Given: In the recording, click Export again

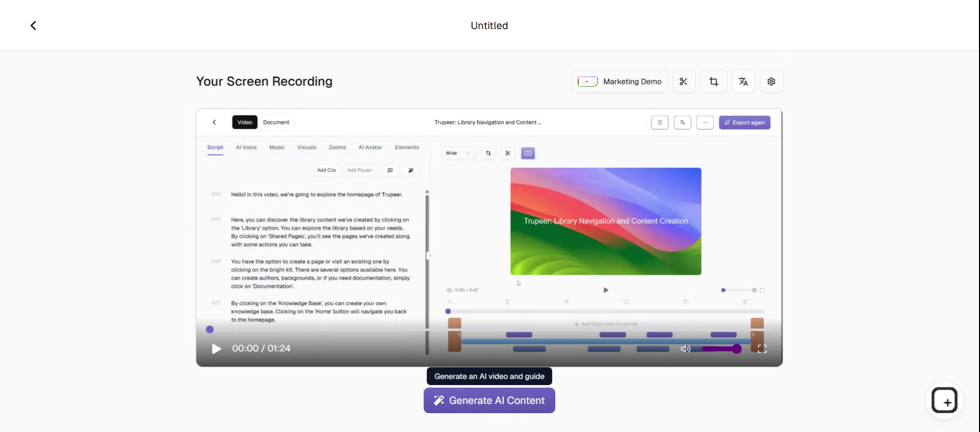Looking at the screenshot, I should pyautogui.click(x=745, y=123).
